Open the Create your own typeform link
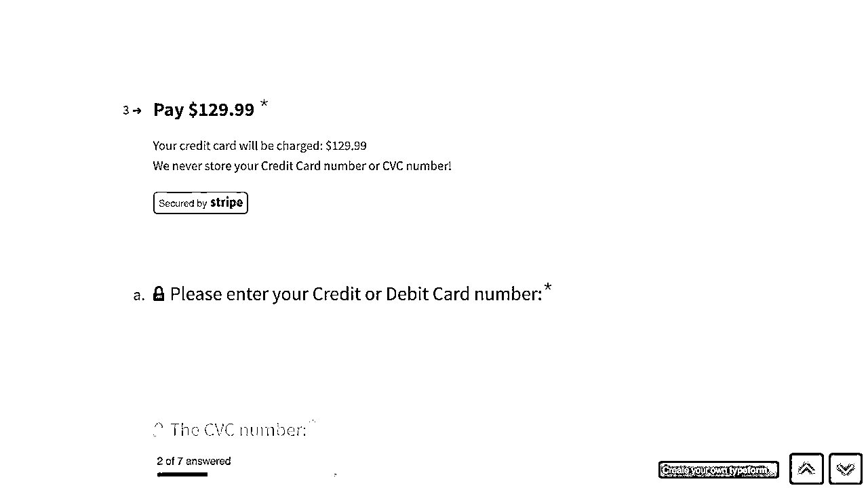 pyautogui.click(x=718, y=470)
